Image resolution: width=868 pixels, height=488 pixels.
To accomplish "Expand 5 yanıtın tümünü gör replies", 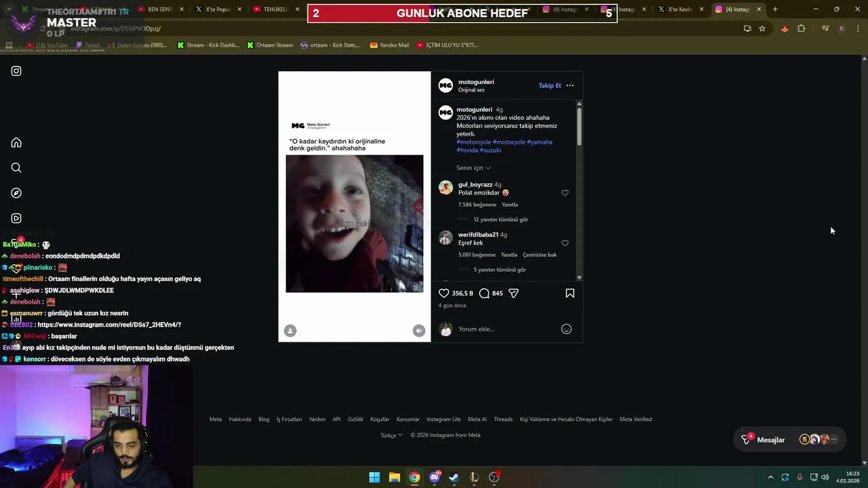I will click(x=500, y=270).
